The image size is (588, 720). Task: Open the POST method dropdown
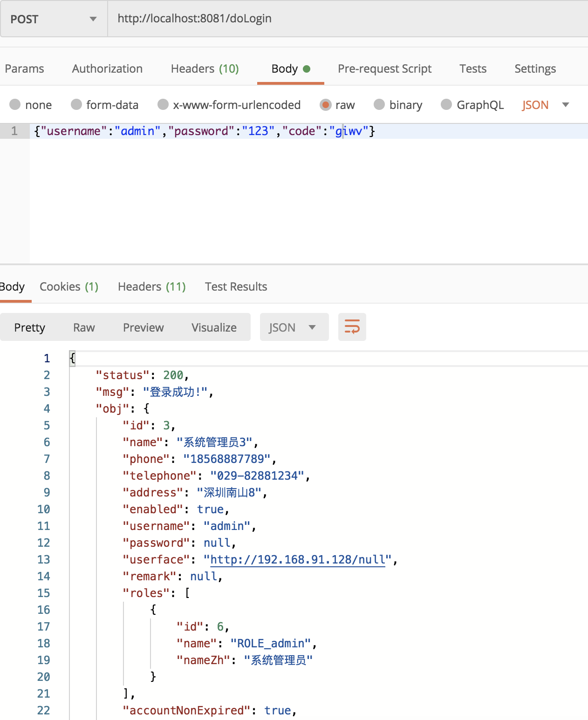point(54,19)
